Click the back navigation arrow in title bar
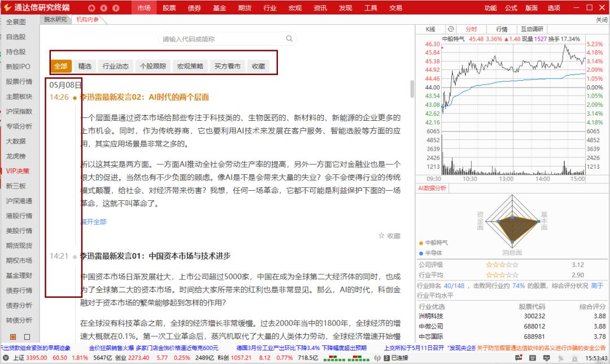The width and height of the screenshot is (610, 364). click(103, 8)
